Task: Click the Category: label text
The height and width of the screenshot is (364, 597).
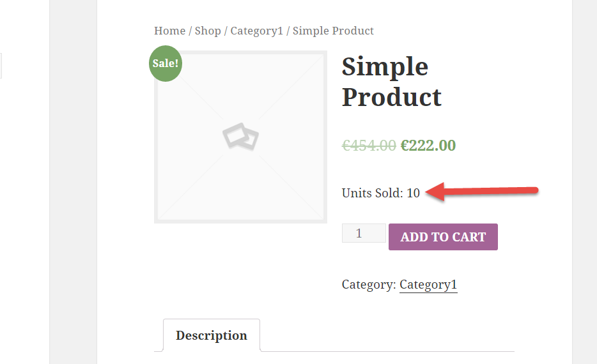Action: [x=369, y=285]
